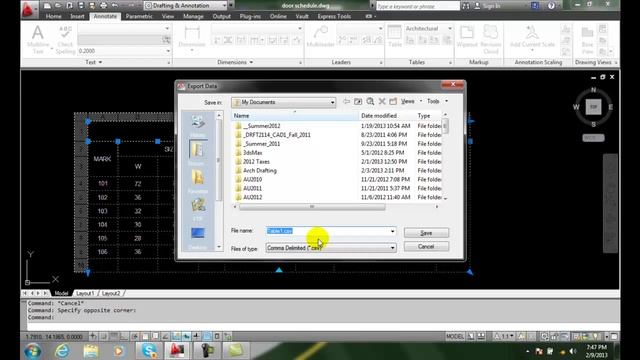The image size is (640, 360).
Task: Click the Help question mark icon
Action: [551, 5]
